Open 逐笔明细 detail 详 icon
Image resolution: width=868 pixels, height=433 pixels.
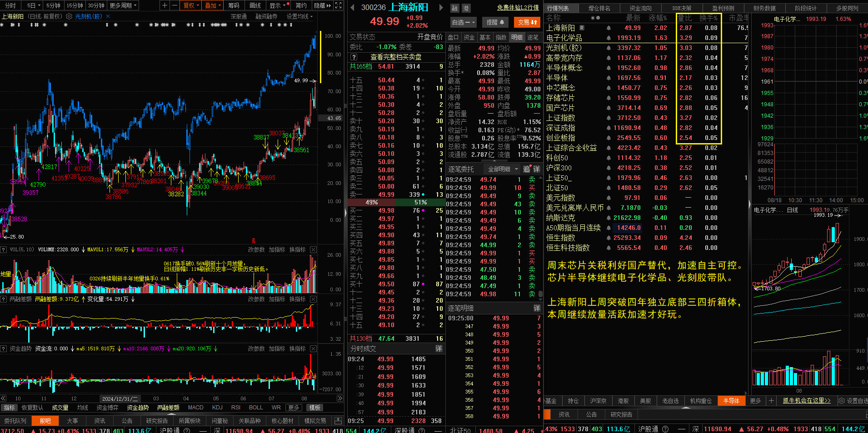click(x=537, y=309)
